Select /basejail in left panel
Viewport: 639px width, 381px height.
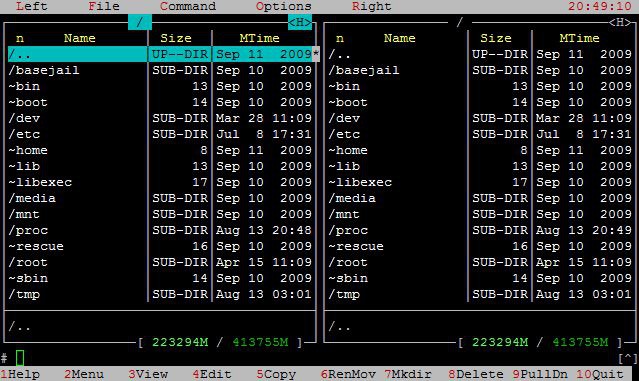pyautogui.click(x=160, y=70)
